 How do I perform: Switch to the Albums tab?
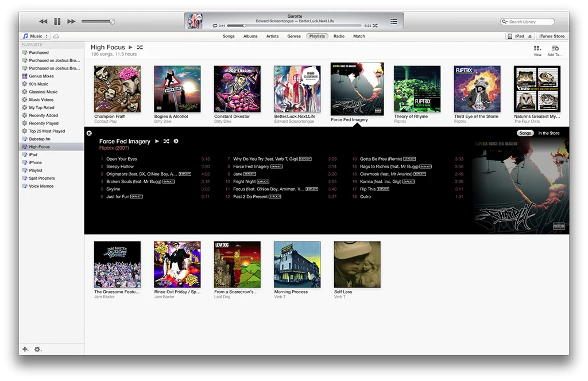[x=250, y=36]
